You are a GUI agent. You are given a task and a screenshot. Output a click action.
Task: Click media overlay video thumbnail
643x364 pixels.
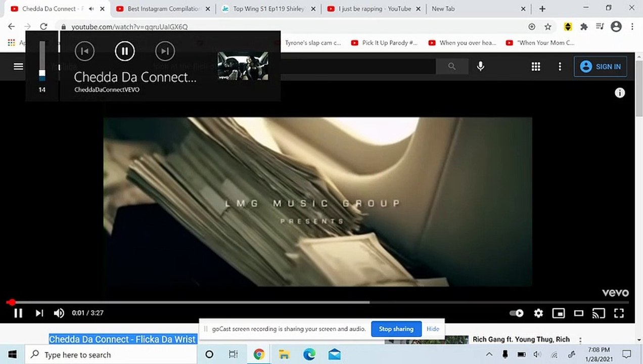click(243, 66)
